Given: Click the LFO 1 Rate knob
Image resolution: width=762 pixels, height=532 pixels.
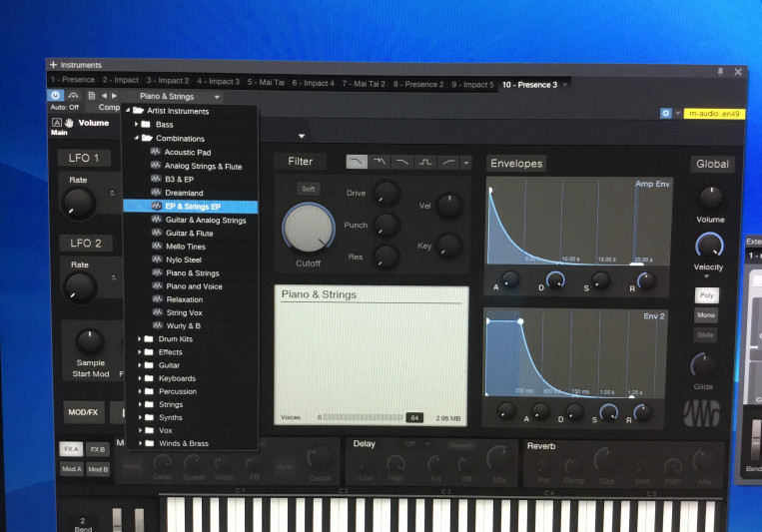Looking at the screenshot, I should pos(78,203).
